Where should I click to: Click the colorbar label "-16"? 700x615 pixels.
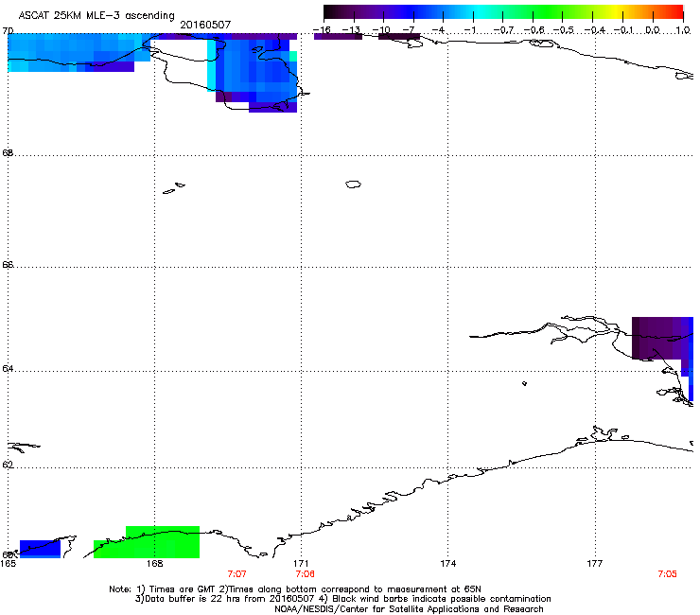pos(322,30)
